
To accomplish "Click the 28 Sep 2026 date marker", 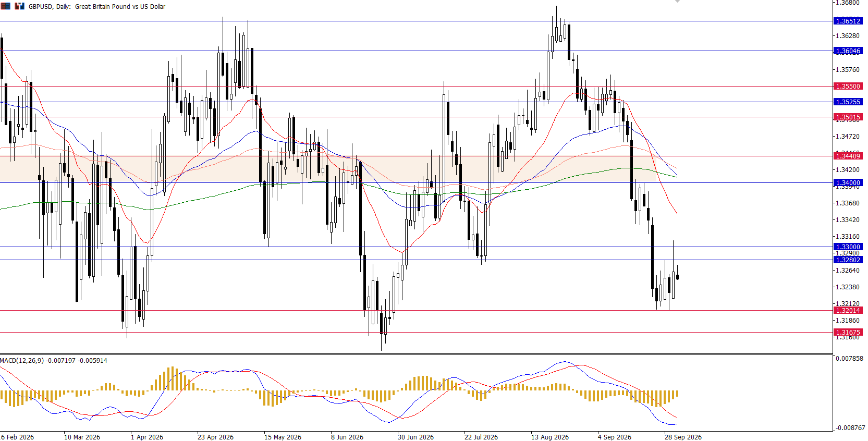I will point(683,437).
